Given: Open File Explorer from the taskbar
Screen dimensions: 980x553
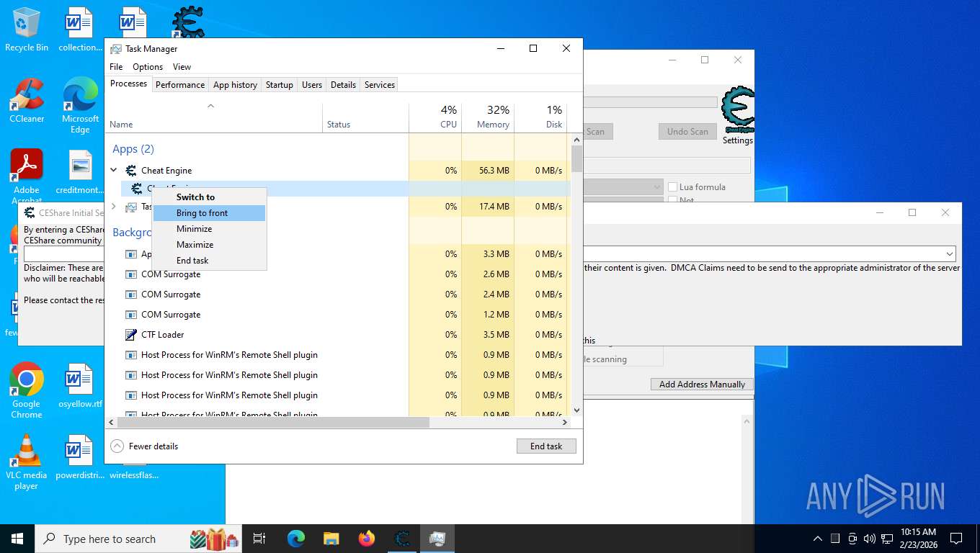Looking at the screenshot, I should click(331, 539).
